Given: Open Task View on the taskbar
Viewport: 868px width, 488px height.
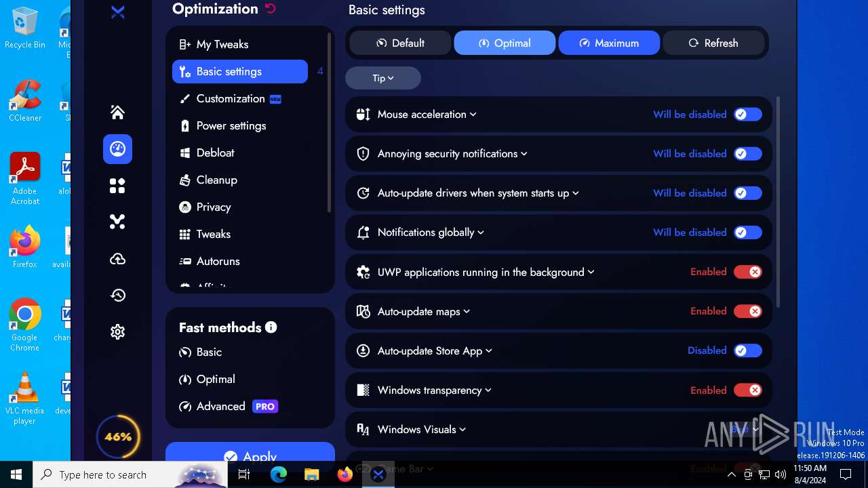Looking at the screenshot, I should 244,474.
